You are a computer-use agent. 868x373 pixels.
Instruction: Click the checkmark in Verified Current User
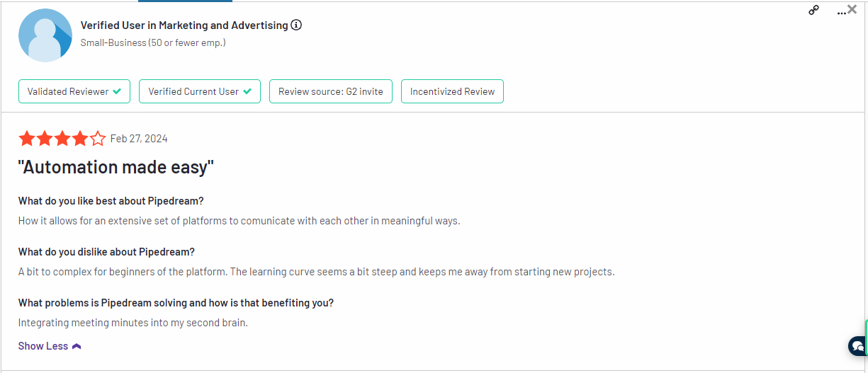pyautogui.click(x=247, y=91)
